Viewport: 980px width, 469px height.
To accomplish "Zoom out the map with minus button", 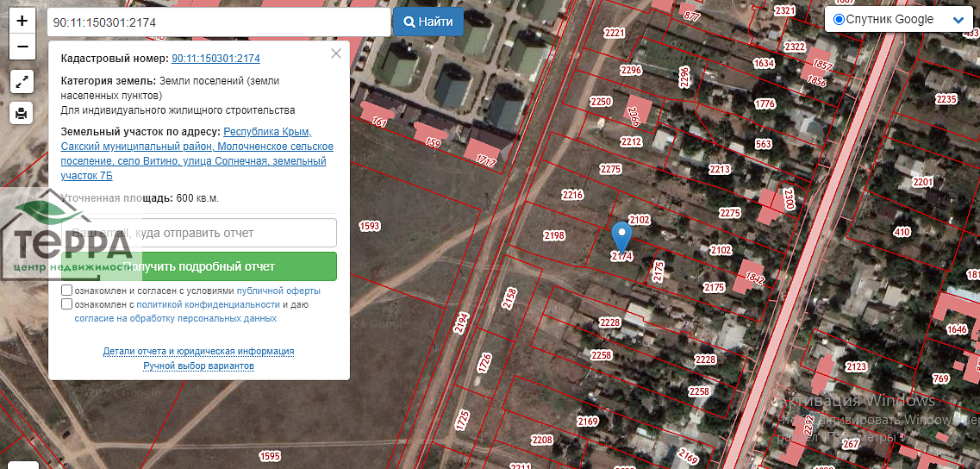I will point(22,47).
